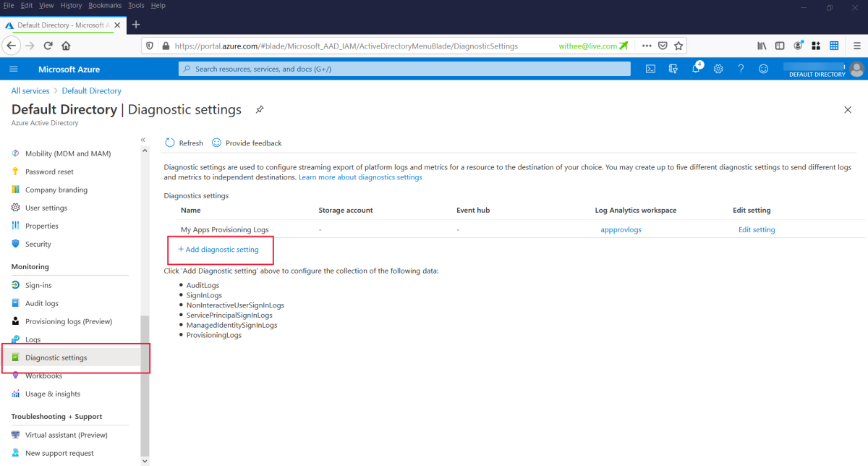
Task: Go to All services breadcrumb
Action: click(x=30, y=91)
